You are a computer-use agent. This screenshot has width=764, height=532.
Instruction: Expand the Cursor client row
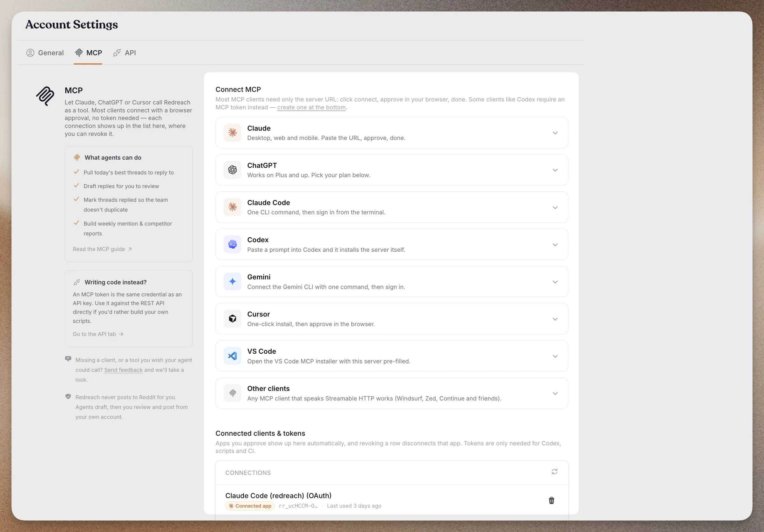[392, 319]
